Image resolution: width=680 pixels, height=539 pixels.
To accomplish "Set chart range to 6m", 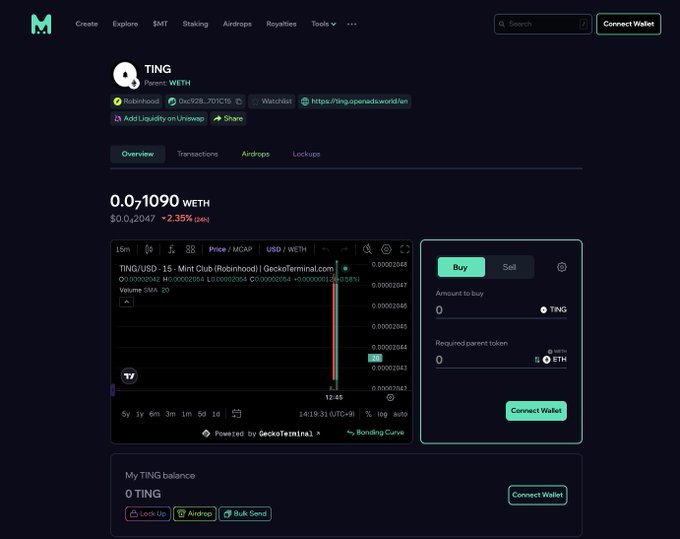I will point(154,414).
